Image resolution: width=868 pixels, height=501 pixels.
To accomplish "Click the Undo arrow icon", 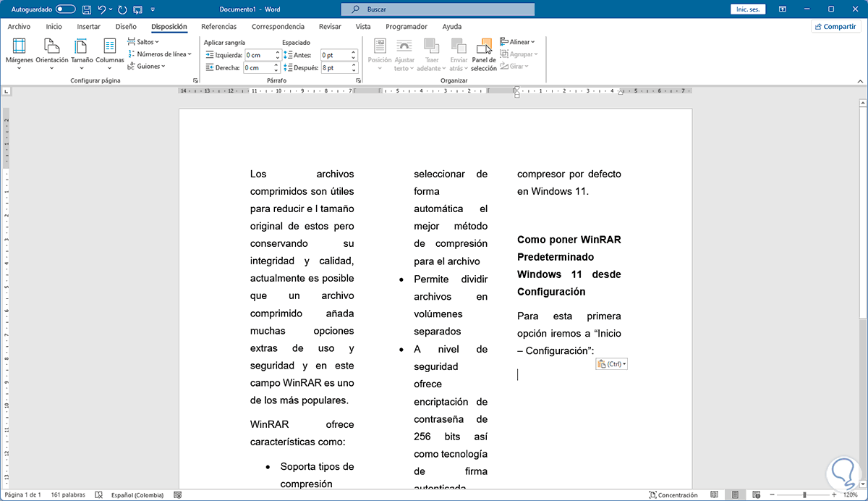I will pos(101,9).
